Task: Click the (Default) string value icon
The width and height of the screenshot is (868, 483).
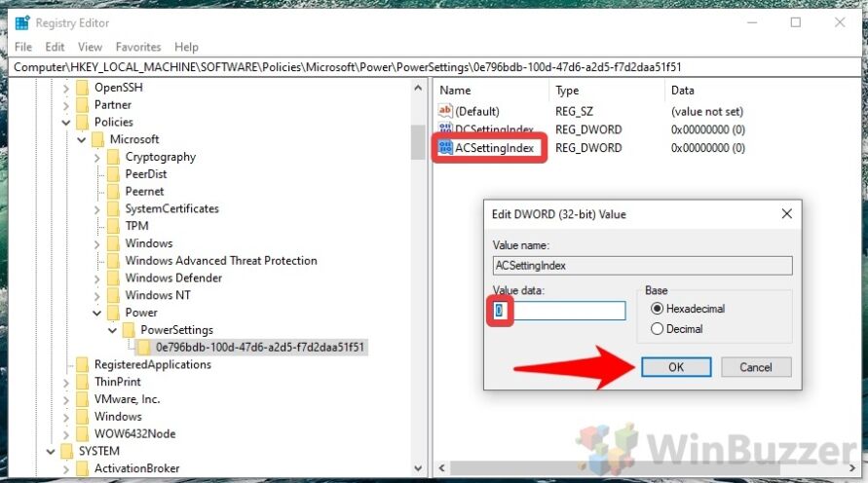Action: [x=445, y=111]
